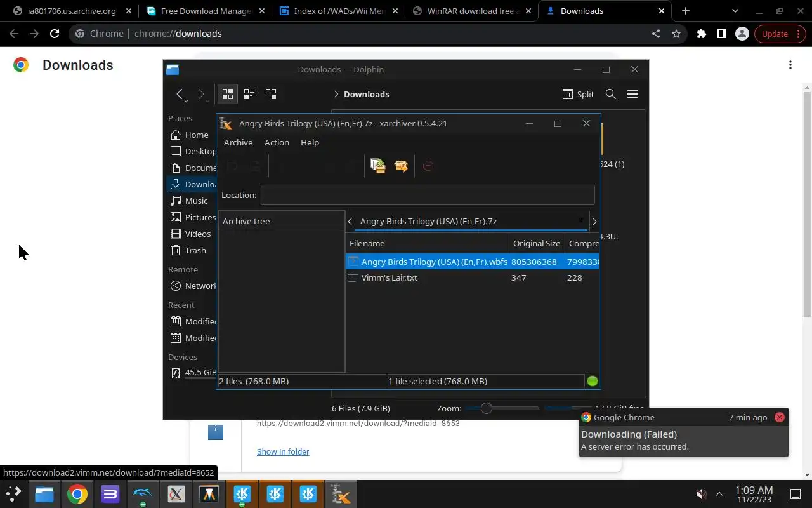Select the Angry Birds Trilogy .wbfs file row
Viewport: 812px width, 508px height.
[472, 262]
